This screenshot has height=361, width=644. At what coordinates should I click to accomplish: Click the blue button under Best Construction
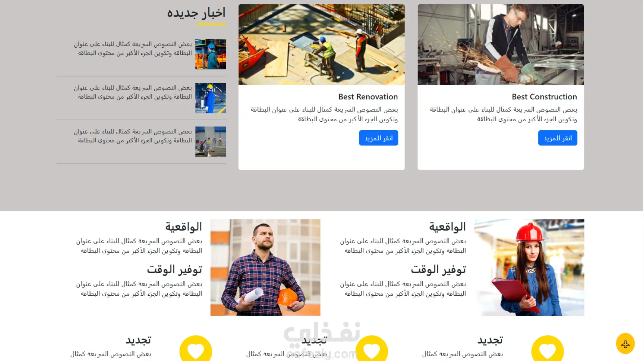click(558, 138)
